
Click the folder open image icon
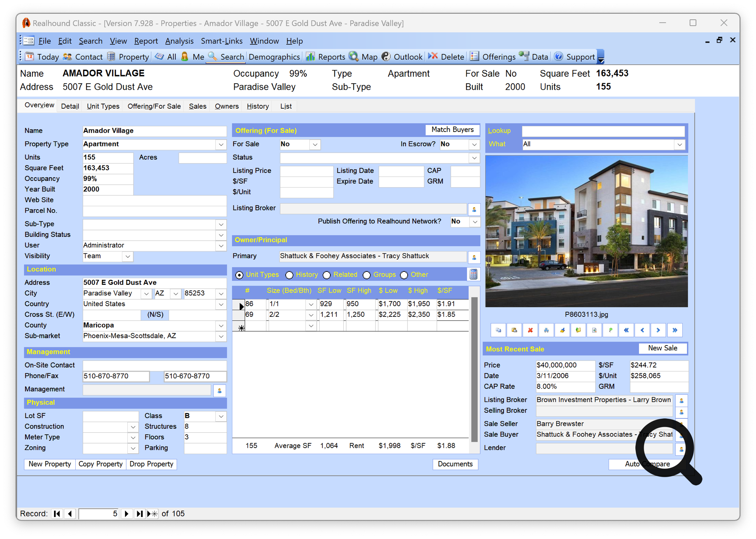click(x=578, y=330)
